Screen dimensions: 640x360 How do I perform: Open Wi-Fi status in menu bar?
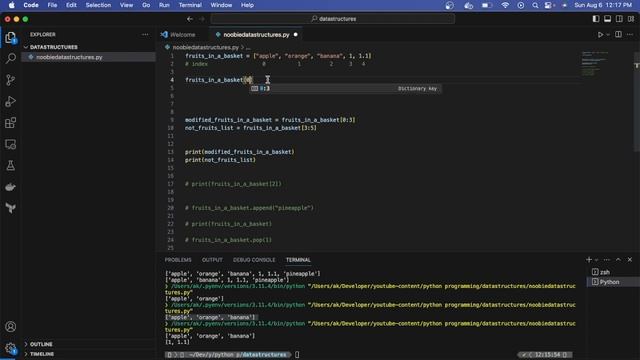pyautogui.click(x=505, y=5)
